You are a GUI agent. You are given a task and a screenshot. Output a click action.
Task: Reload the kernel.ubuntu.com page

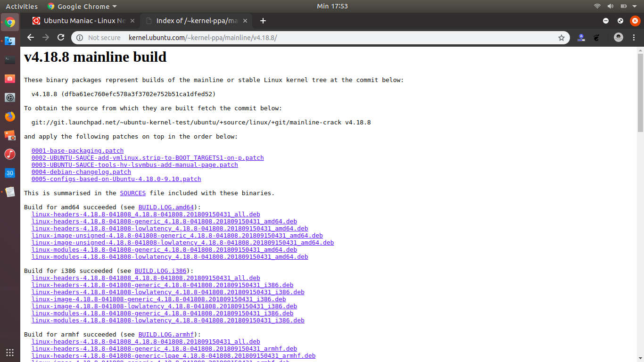pos(61,38)
